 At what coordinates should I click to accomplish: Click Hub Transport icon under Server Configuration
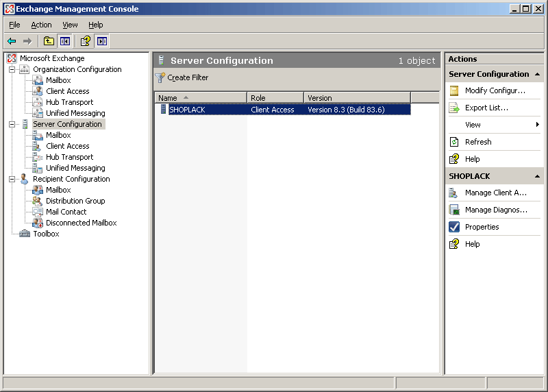point(38,157)
